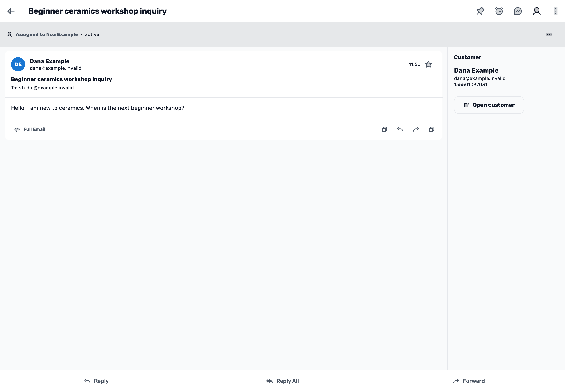Click Reply in the bottom bar

[x=96, y=381]
